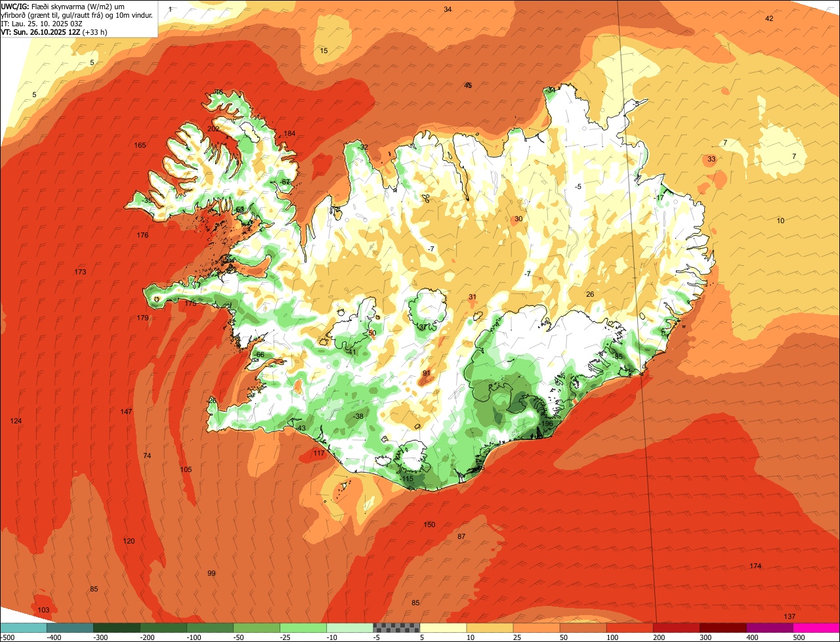
Task: Click the map value 33 northeast of Iceland
Action: tap(711, 159)
